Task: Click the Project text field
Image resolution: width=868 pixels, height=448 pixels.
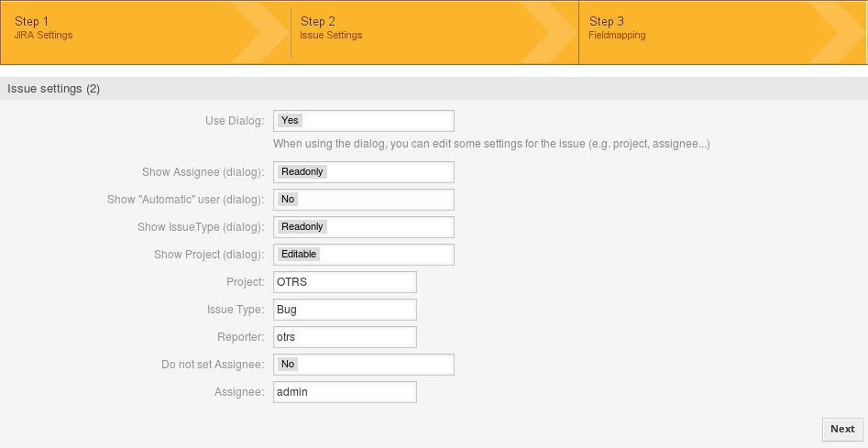Action: coord(345,282)
